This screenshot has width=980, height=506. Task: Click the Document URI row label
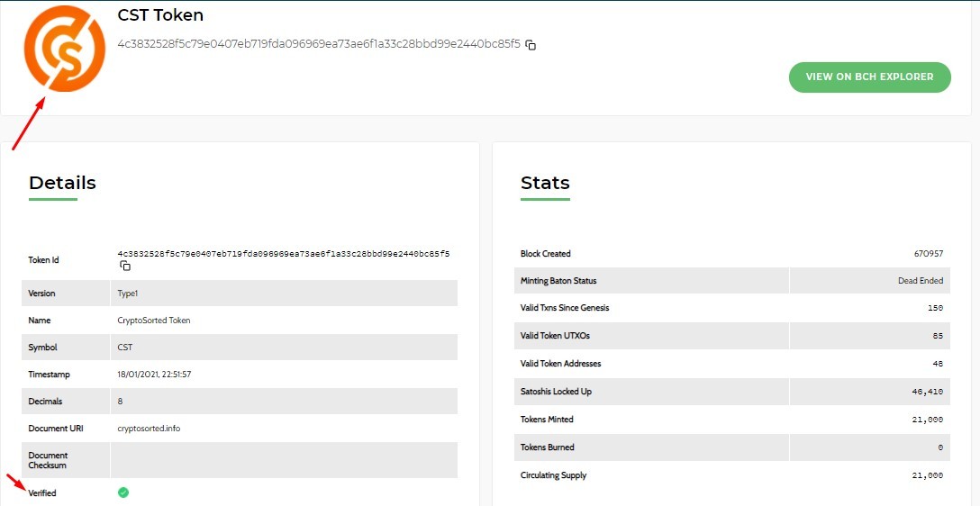[x=56, y=429]
